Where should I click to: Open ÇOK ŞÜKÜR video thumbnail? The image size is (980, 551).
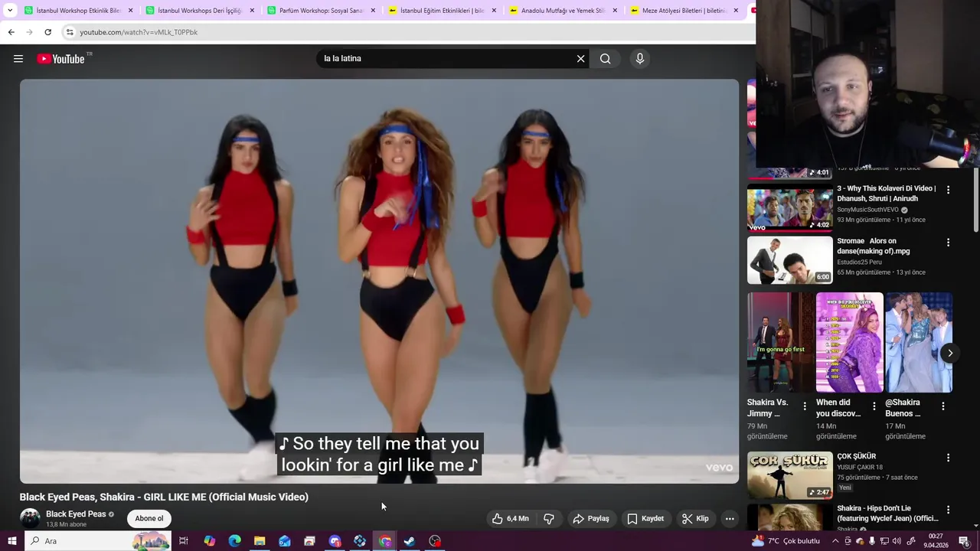tap(789, 475)
